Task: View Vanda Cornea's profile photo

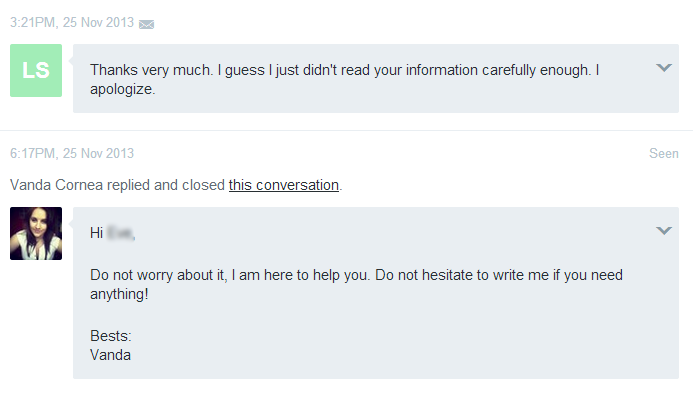Action: 36,233
